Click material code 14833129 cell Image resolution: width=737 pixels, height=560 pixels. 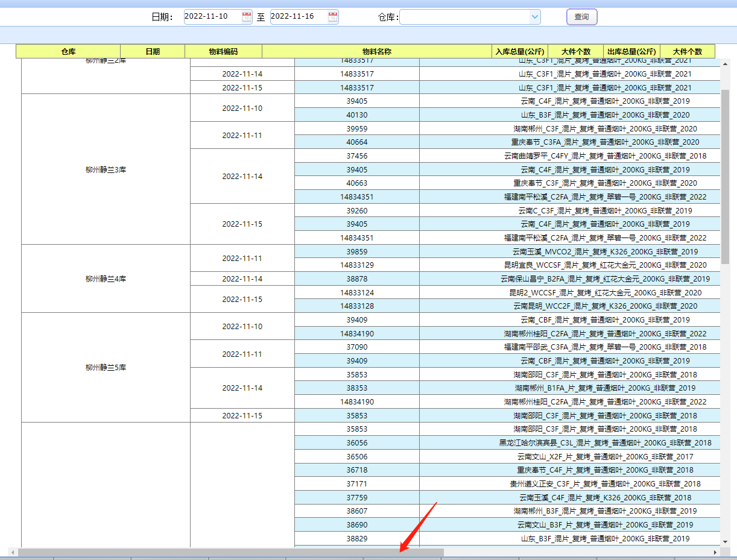click(x=356, y=265)
